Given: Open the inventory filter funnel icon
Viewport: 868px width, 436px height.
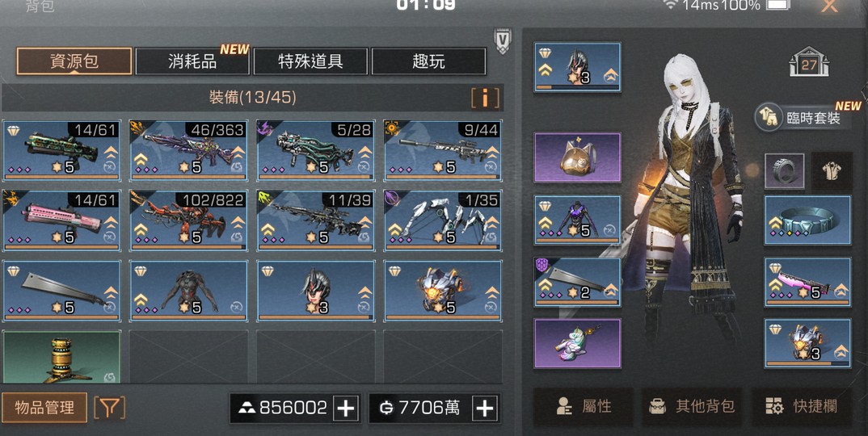Looking at the screenshot, I should (110, 408).
